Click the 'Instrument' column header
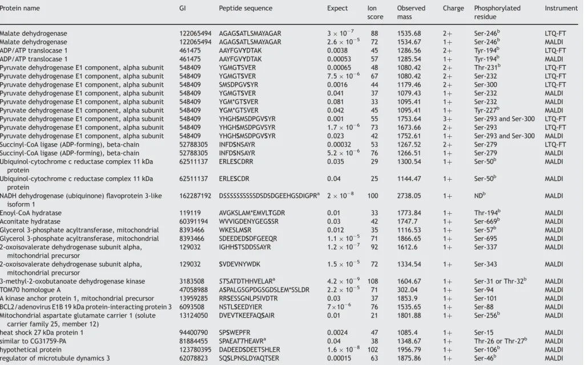Viewport: 588px width, 365px height. pyautogui.click(x=561, y=8)
